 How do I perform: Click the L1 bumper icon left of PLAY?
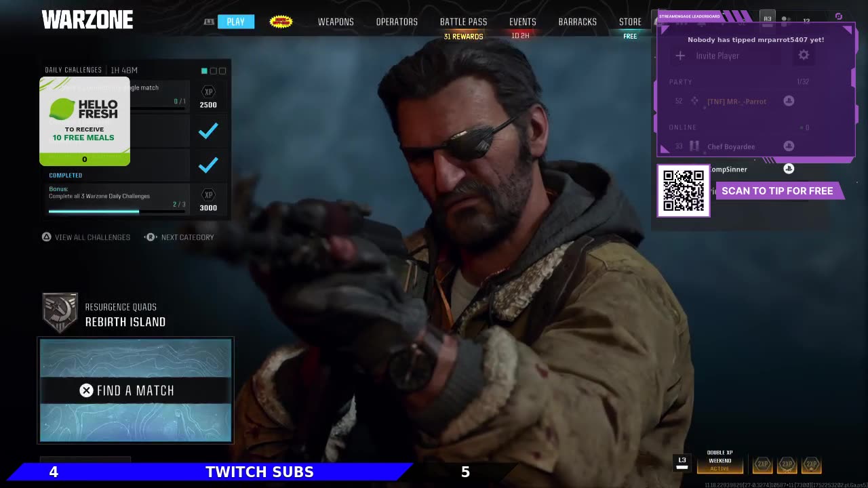click(x=209, y=22)
